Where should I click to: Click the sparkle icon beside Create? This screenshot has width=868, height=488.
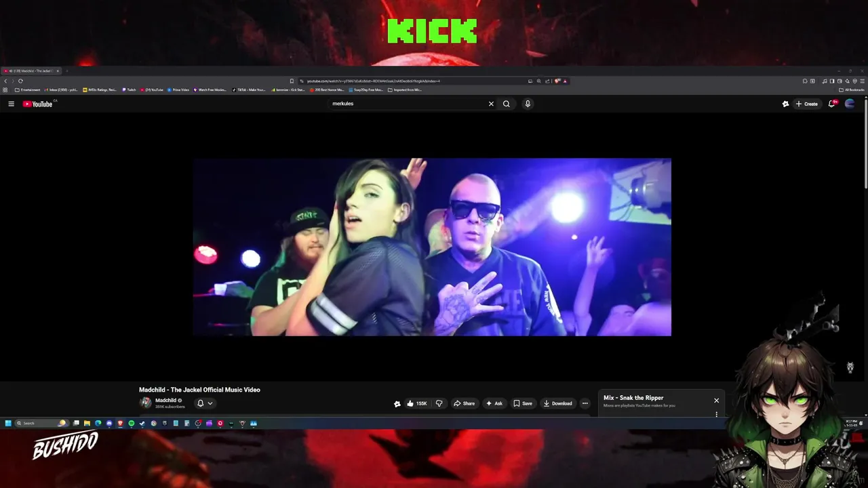785,104
